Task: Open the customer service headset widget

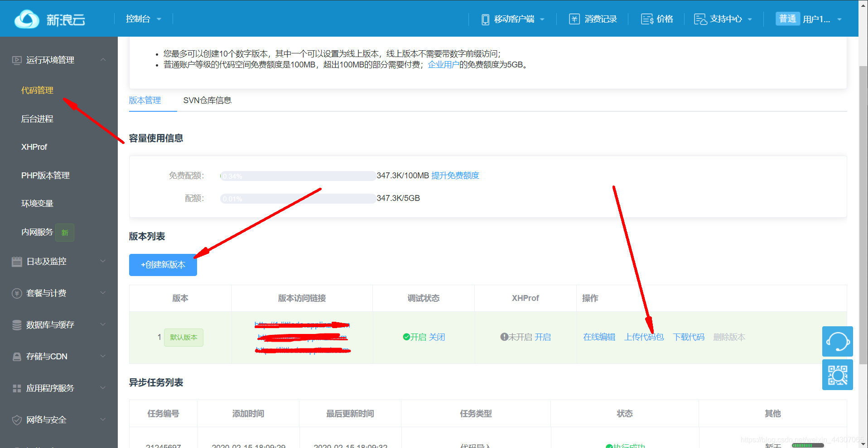Action: [x=838, y=341]
